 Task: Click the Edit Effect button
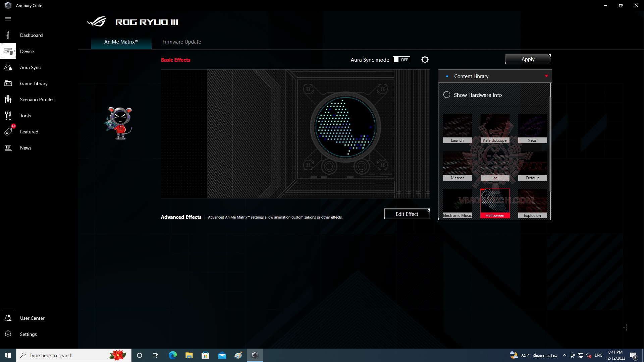pos(407,214)
